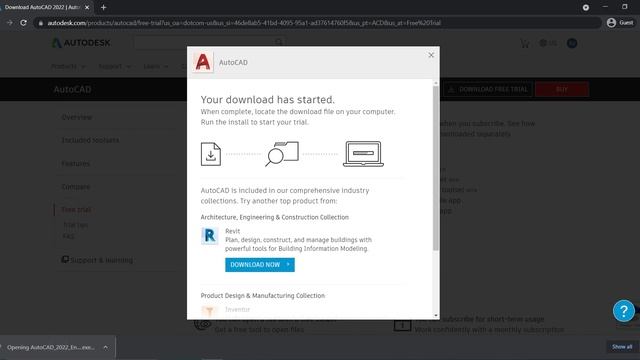This screenshot has width=640, height=360.
Task: Click the red Buy button
Action: (x=562, y=89)
